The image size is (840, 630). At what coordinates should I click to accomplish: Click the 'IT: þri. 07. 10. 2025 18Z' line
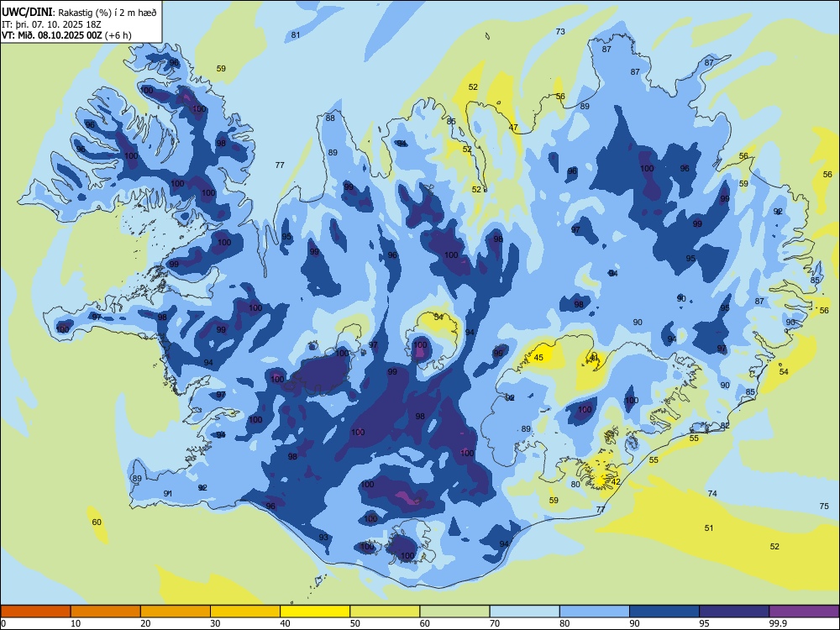52,24
